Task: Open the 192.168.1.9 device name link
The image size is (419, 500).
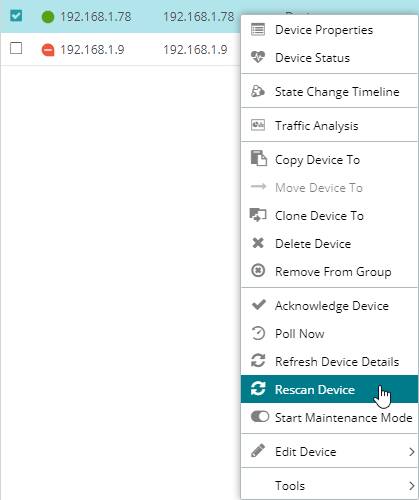Action: [x=92, y=49]
